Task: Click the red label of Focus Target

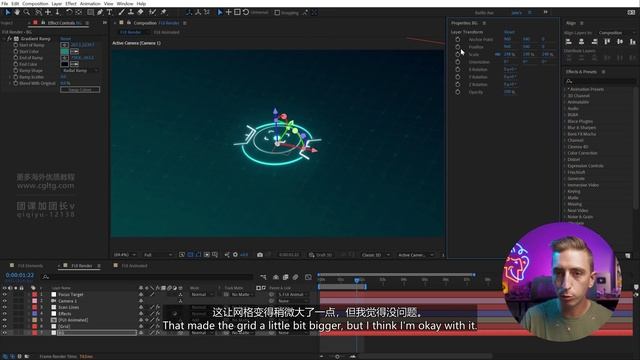Action: [35, 294]
